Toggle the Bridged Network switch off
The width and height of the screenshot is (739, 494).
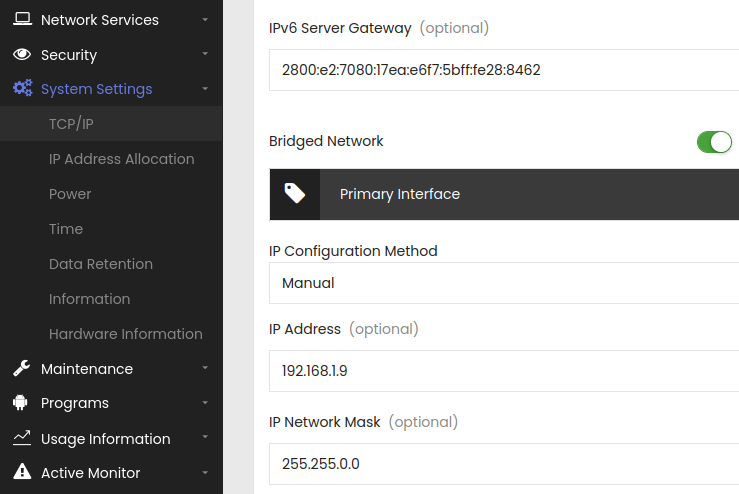pos(714,142)
